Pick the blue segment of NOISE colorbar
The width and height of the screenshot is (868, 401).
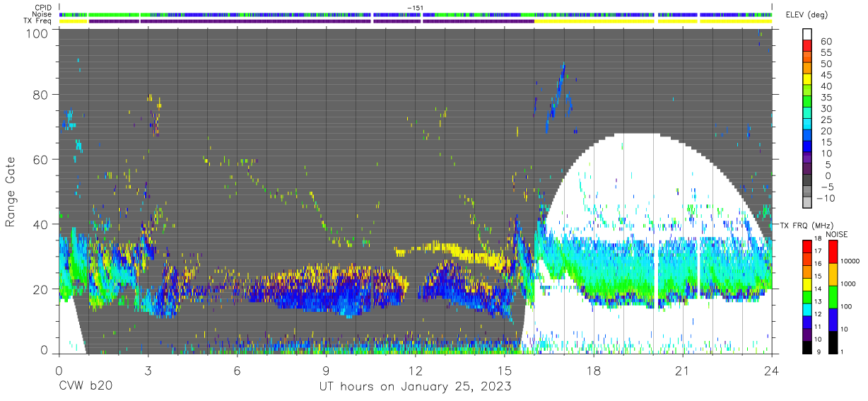tap(832, 319)
